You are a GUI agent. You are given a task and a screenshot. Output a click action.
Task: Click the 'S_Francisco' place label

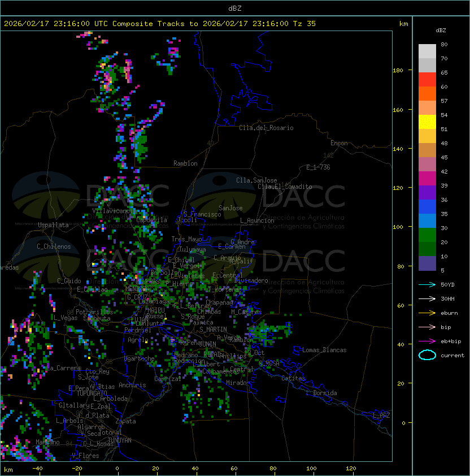click(x=202, y=214)
